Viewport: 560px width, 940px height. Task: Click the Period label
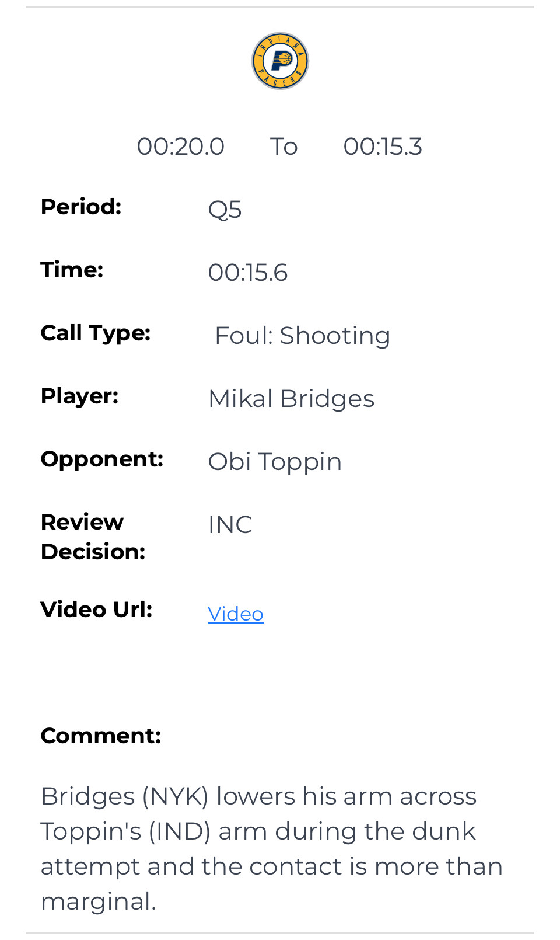(x=81, y=207)
